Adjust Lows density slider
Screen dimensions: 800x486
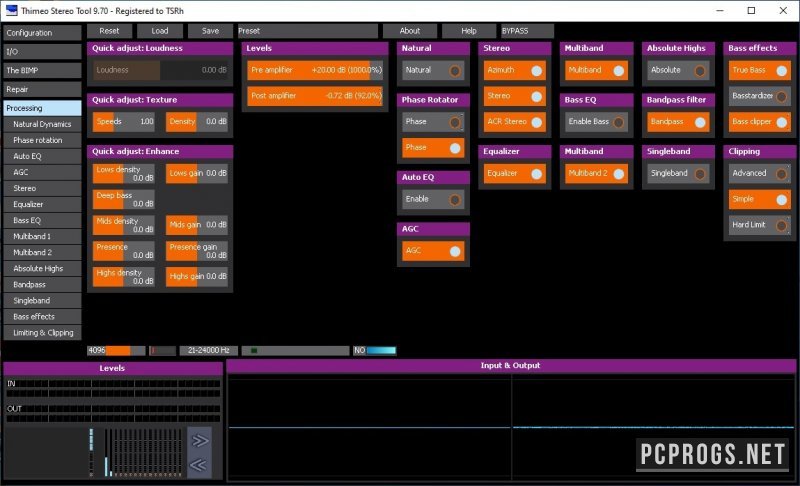tap(124, 173)
